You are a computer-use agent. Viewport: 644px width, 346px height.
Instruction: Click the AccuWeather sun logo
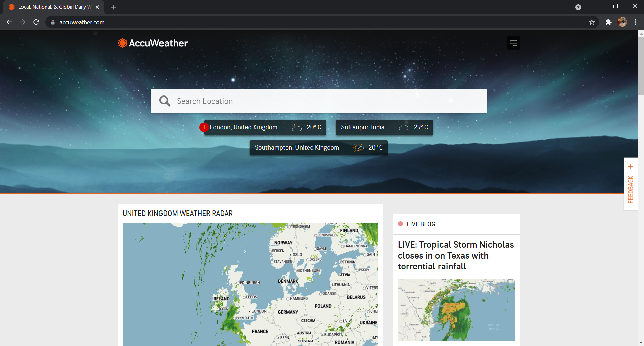(122, 43)
